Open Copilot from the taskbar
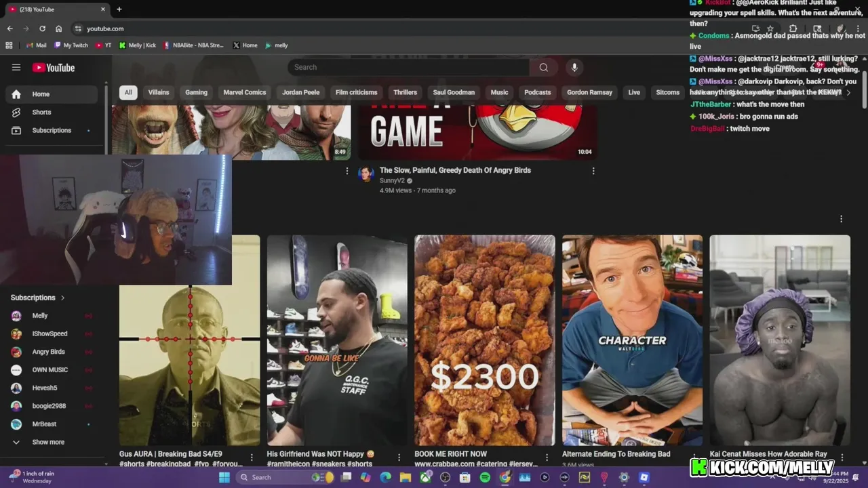 [x=366, y=477]
